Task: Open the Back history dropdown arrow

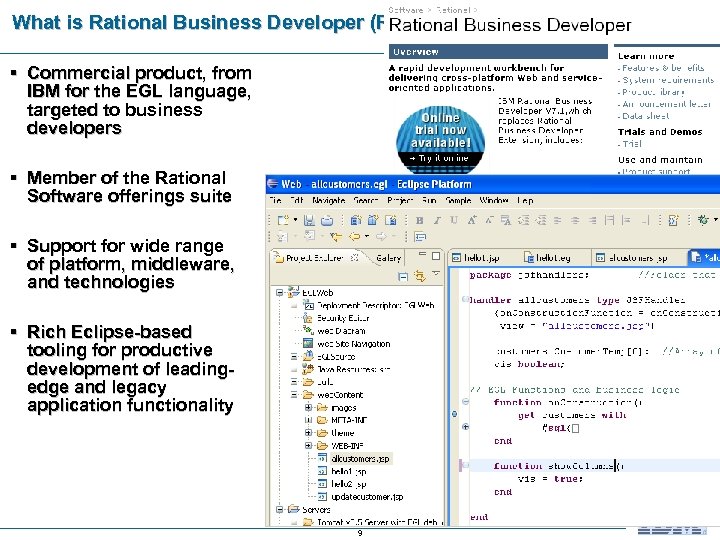Action: point(366,236)
